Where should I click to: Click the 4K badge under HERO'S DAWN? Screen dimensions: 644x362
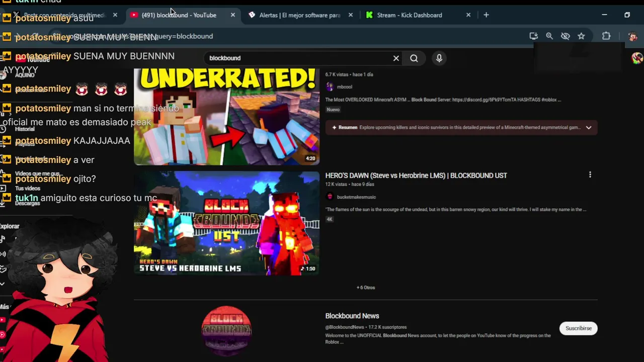(x=330, y=219)
